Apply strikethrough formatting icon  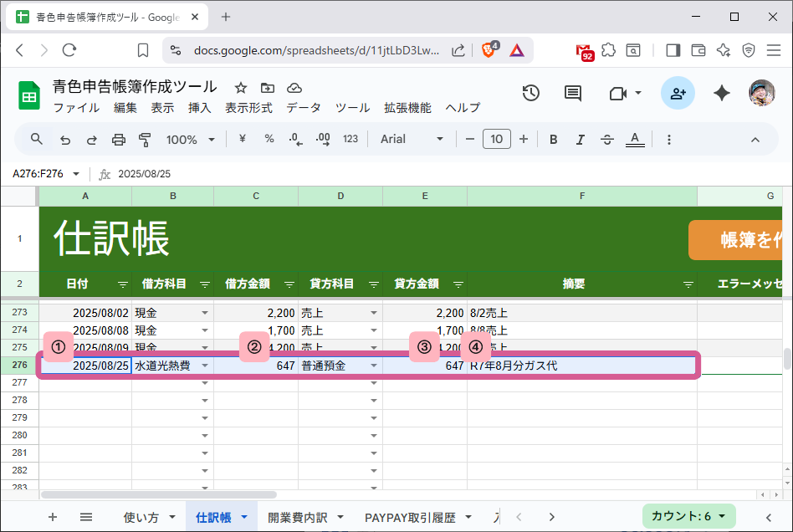point(606,139)
